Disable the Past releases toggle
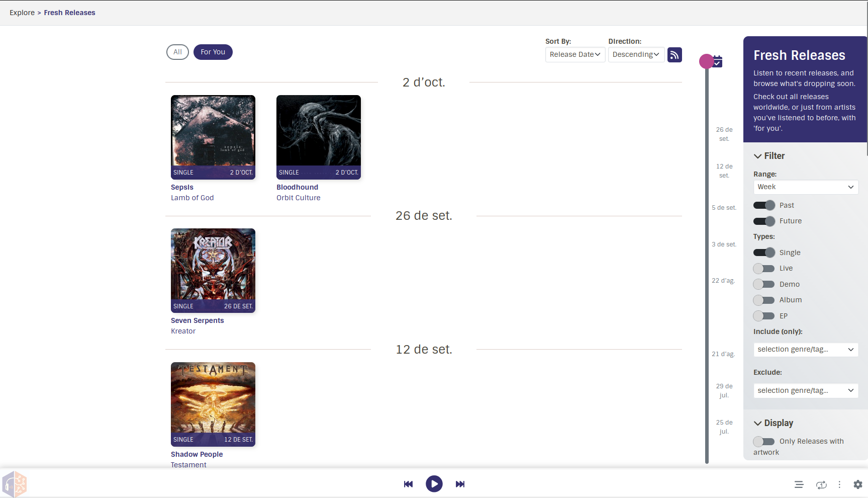The height and width of the screenshot is (498, 868). (764, 205)
